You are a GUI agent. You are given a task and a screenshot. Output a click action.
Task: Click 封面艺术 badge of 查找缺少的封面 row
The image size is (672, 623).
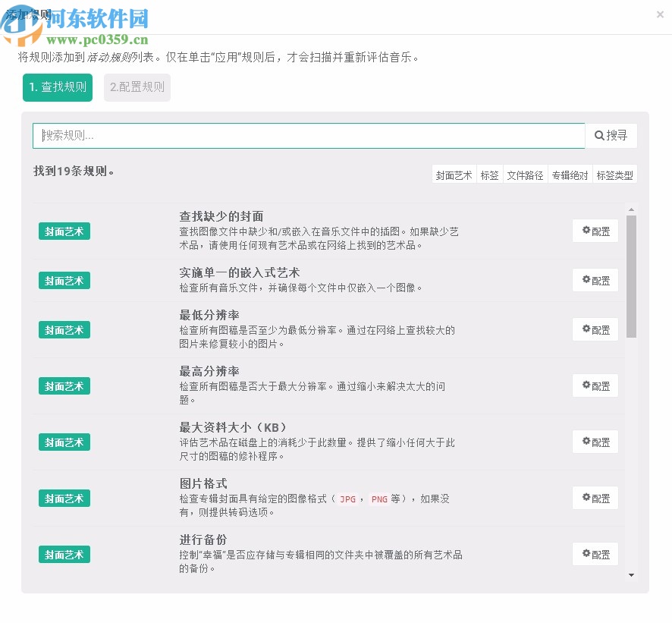(64, 231)
